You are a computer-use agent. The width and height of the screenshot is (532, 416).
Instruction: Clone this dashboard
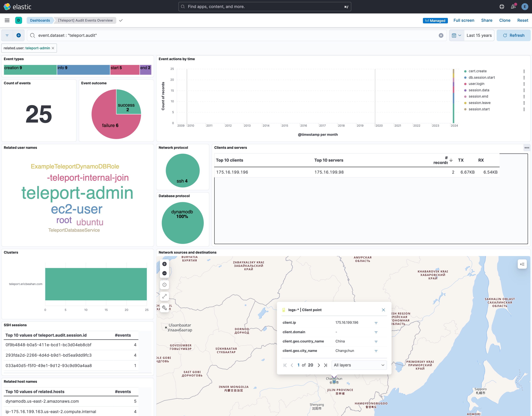(x=505, y=20)
